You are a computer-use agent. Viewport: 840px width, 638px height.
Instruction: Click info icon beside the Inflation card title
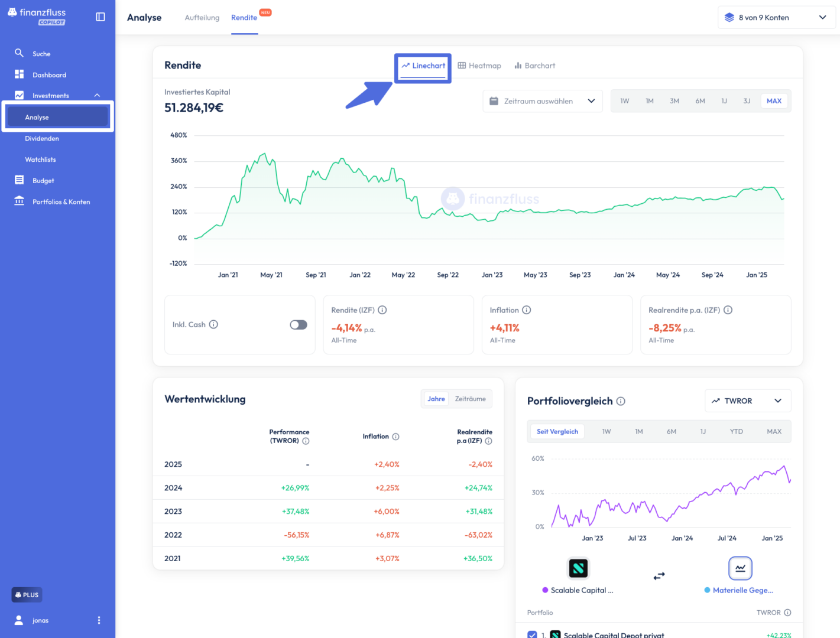527,310
